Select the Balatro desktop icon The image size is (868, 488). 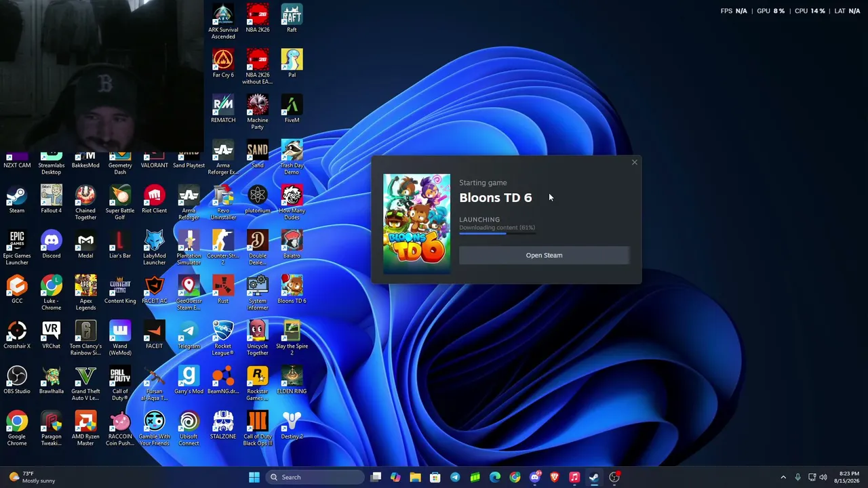click(292, 245)
